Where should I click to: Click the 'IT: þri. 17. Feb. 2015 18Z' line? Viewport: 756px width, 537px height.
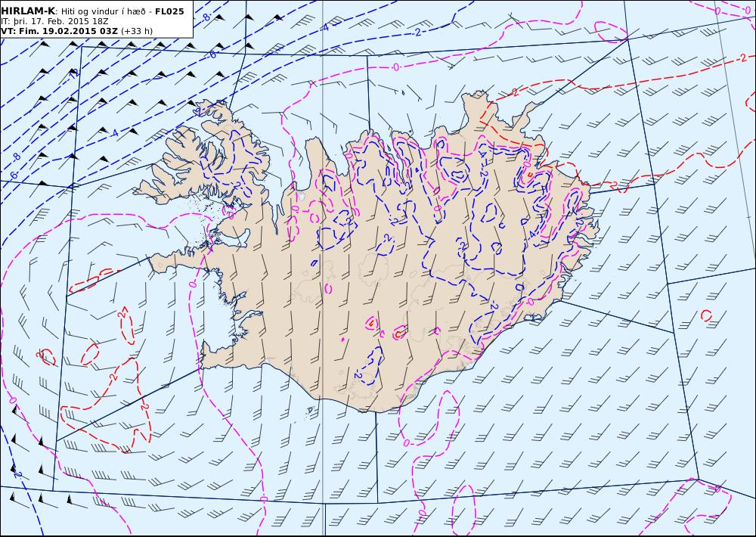tap(54, 21)
